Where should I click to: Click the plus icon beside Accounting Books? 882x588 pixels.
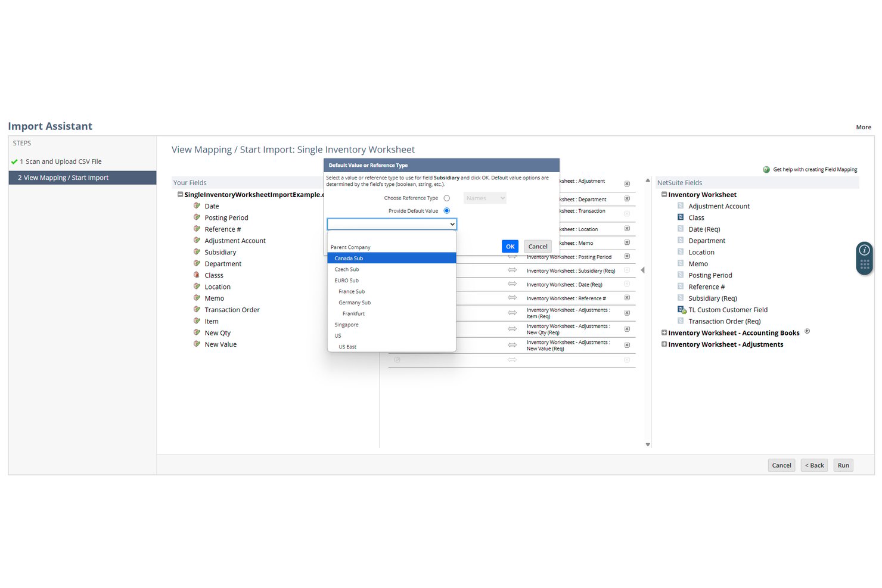pyautogui.click(x=807, y=331)
